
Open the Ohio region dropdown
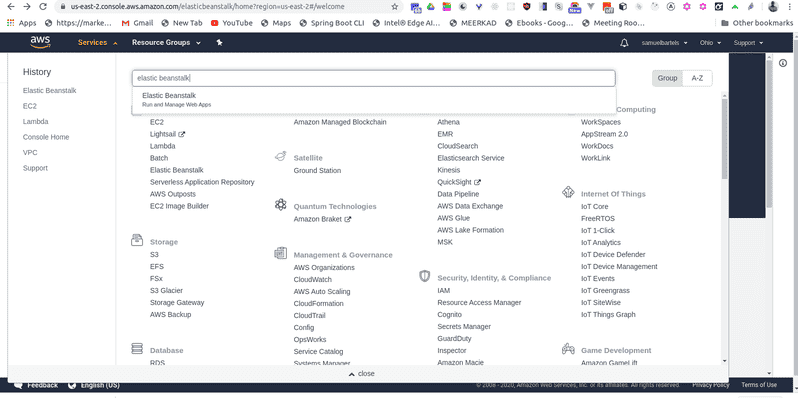[710, 43]
